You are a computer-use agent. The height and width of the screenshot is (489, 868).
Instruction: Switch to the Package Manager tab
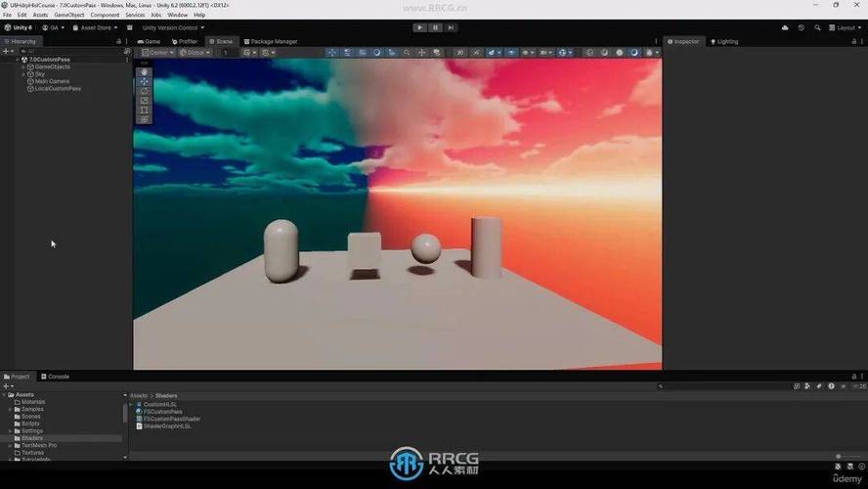click(x=271, y=41)
